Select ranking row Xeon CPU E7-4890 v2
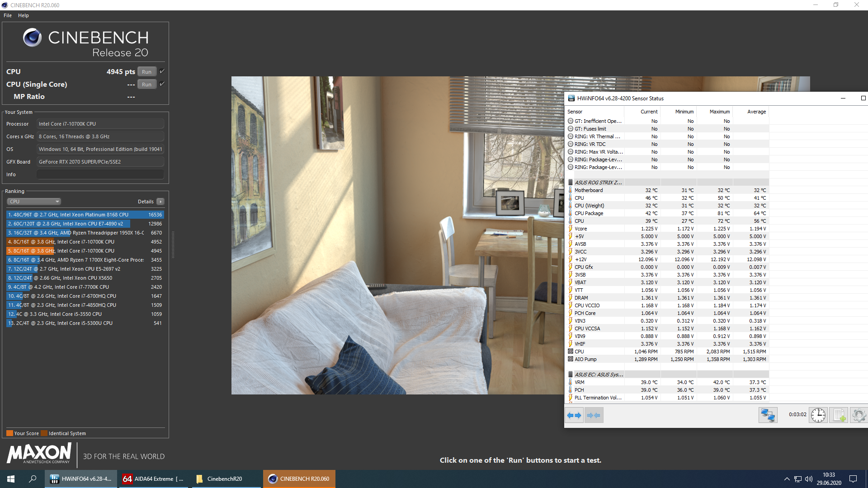The width and height of the screenshot is (868, 488). (x=85, y=224)
